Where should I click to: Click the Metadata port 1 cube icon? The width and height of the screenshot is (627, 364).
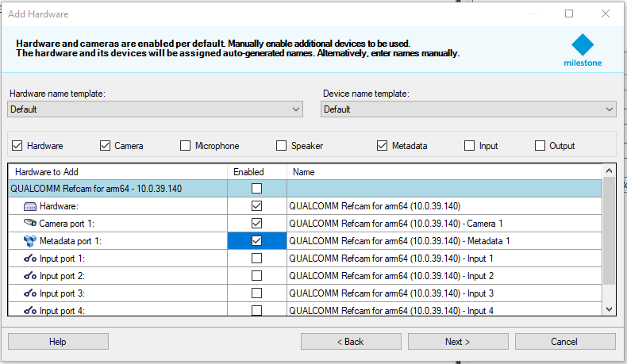click(30, 241)
